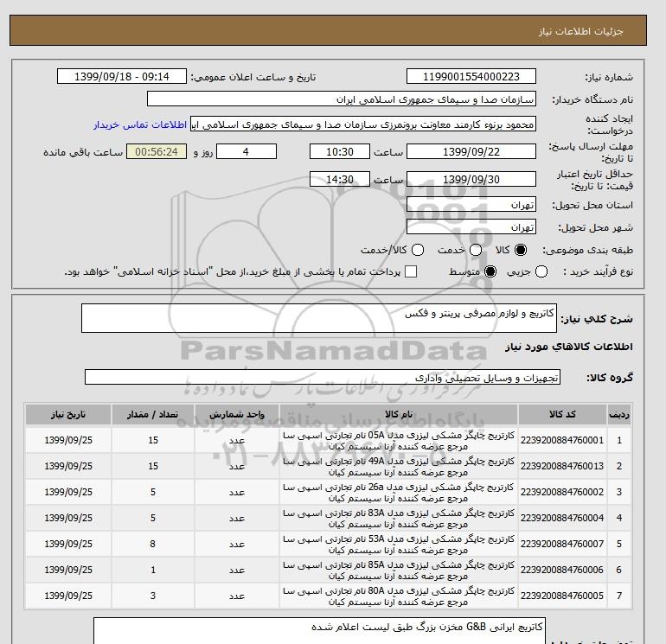This screenshot has height=644, width=666.
Task: Click quantity 3 in row 7
Action: [x=153, y=596]
